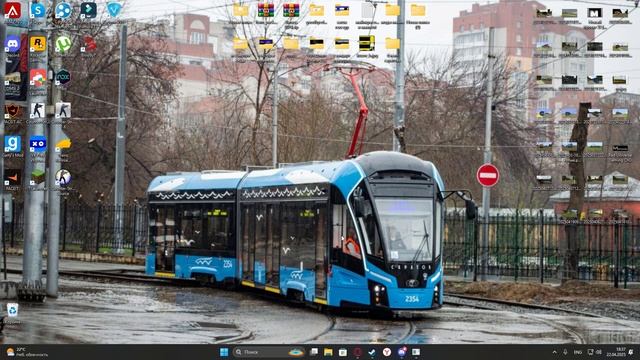Open the Counter-Strike shortcut in the third column
Image resolution: width=640 pixels, height=360 pixels.
pyautogui.click(x=63, y=111)
